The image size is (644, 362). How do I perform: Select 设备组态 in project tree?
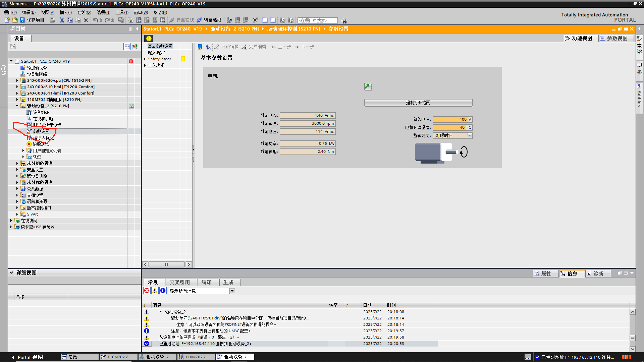click(x=41, y=112)
